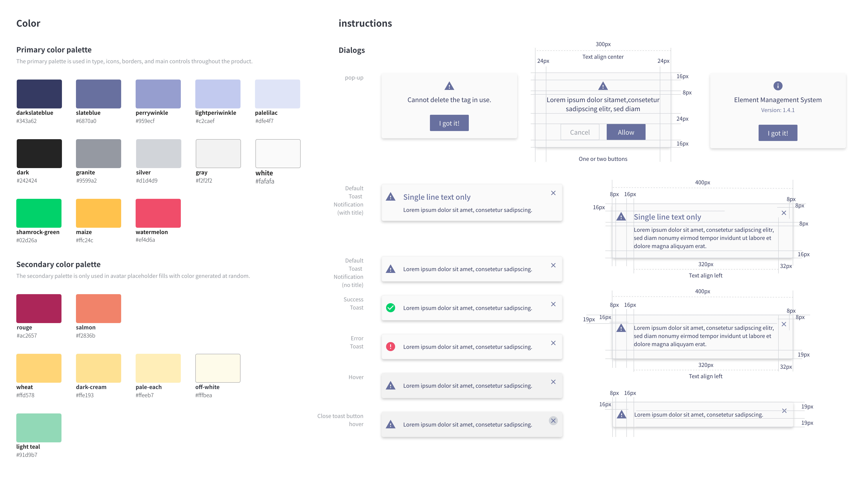
Task: Click the dark #242424 swatch
Action: point(39,154)
